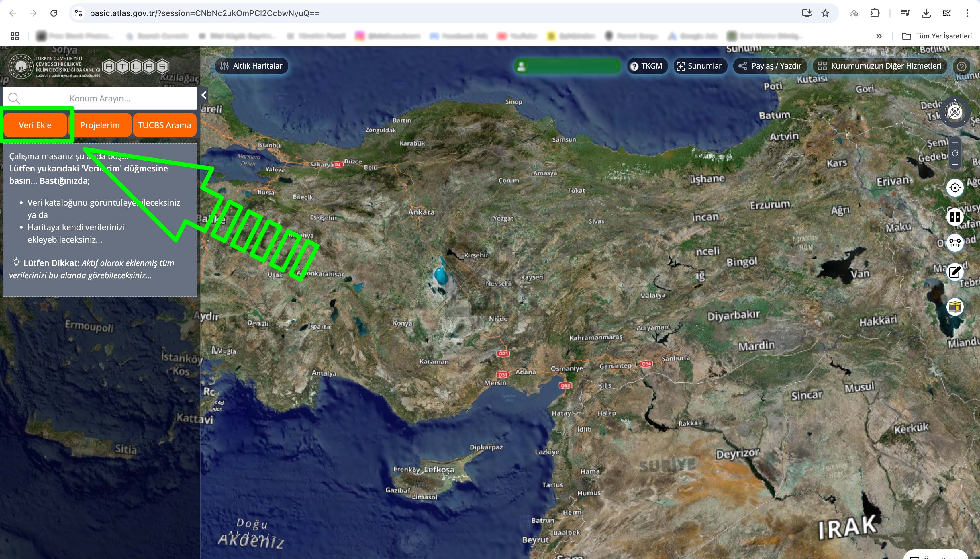Click the Antalya label on map
Image resolution: width=980 pixels, height=559 pixels.
click(324, 373)
